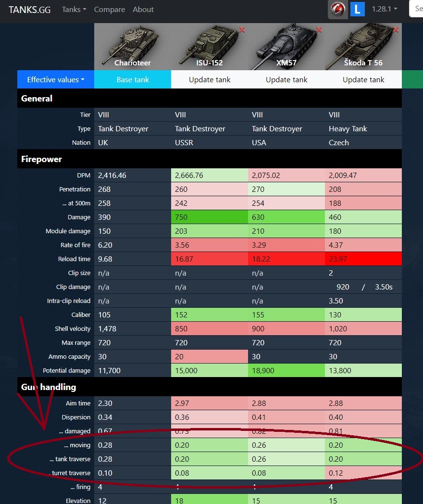Click the Penetration row label

[x=75, y=189]
